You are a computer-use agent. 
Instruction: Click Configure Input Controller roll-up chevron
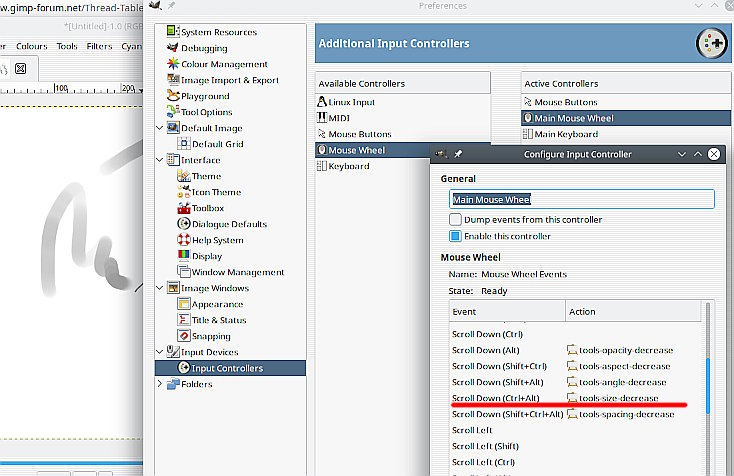(697, 154)
